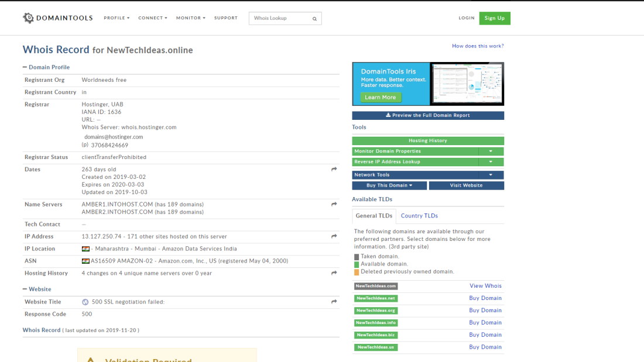Click the share arrow in Name Servers row
The image size is (644, 362).
tap(334, 204)
